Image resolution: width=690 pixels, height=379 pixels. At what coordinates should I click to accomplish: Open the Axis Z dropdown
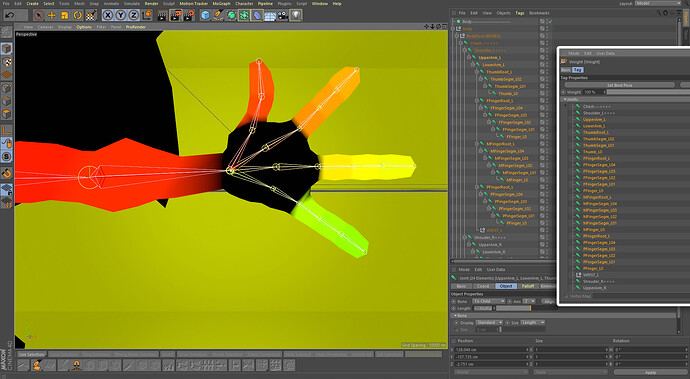529,302
